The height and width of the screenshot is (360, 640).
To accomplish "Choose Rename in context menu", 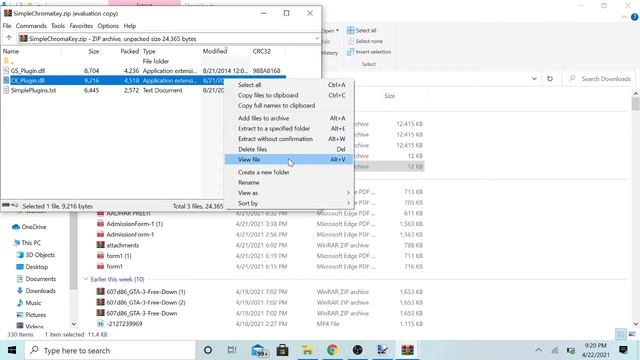I will 289,182.
